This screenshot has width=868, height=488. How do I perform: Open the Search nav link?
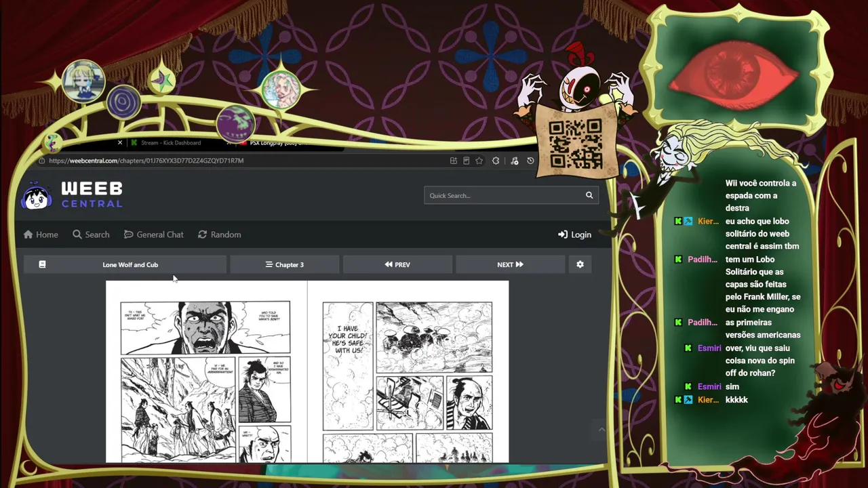[91, 235]
